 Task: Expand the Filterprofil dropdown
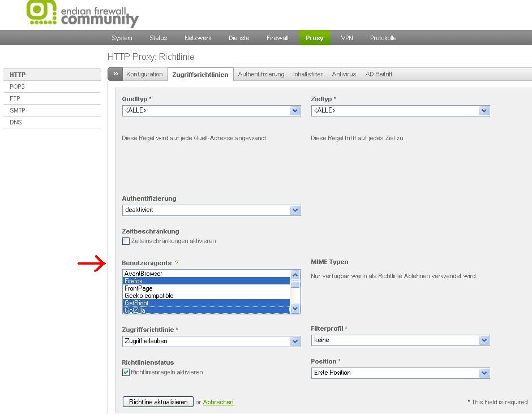click(400, 340)
